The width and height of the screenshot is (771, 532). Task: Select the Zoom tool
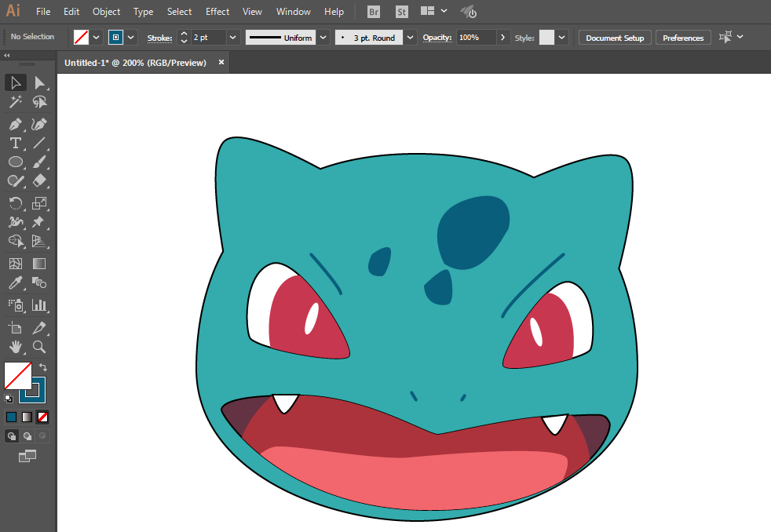tap(39, 347)
